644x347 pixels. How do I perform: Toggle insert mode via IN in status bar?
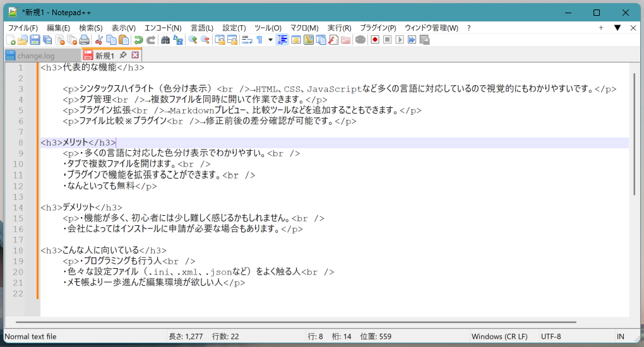[x=620, y=337]
